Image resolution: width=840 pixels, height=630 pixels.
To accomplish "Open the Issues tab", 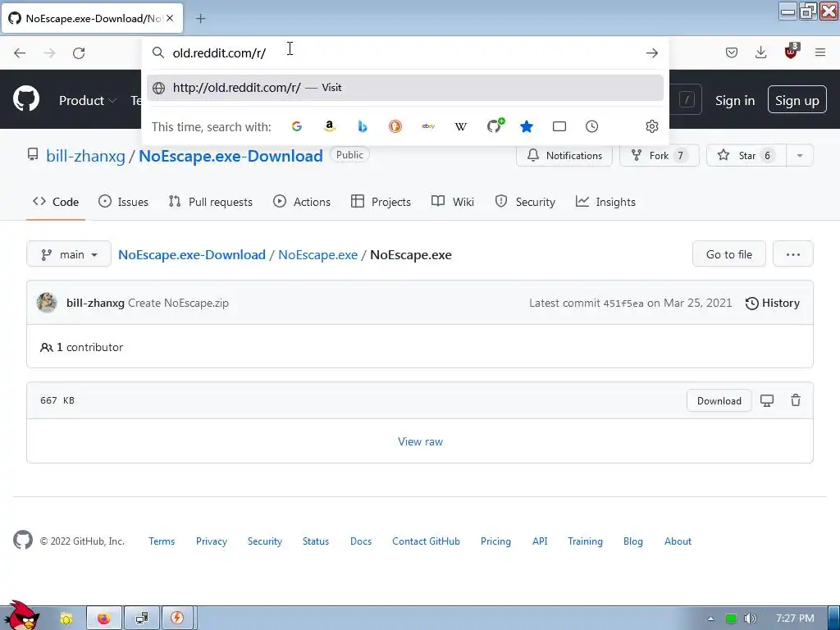I will (x=123, y=202).
